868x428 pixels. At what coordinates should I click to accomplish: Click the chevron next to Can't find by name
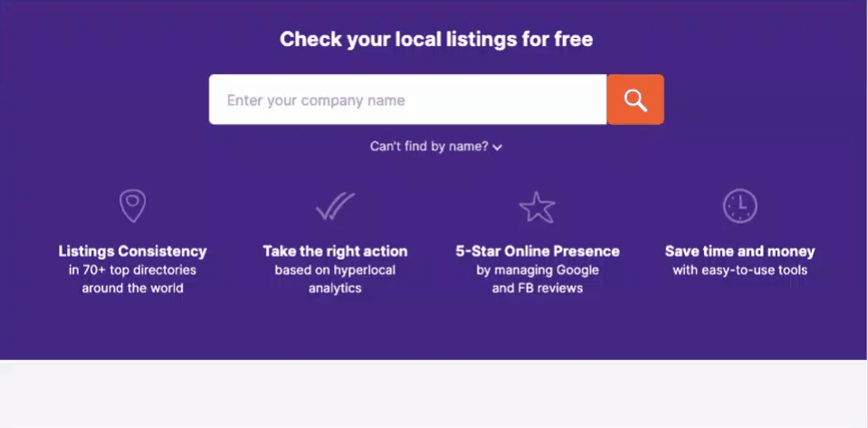coord(497,147)
